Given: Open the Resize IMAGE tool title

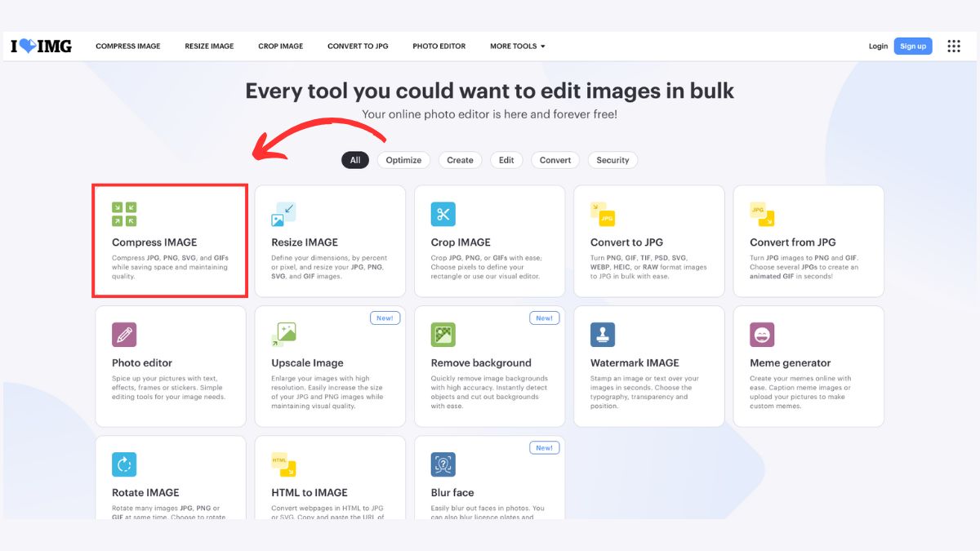Looking at the screenshot, I should [305, 242].
